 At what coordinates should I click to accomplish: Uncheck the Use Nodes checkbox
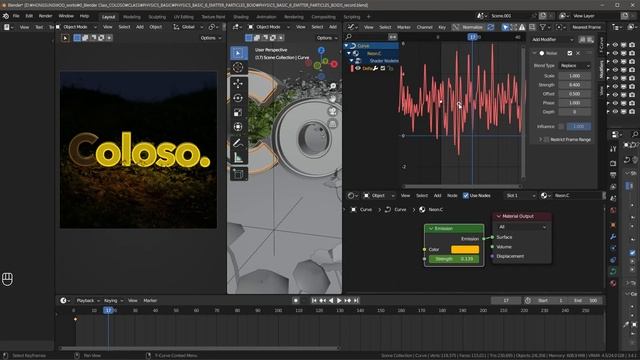point(466,196)
